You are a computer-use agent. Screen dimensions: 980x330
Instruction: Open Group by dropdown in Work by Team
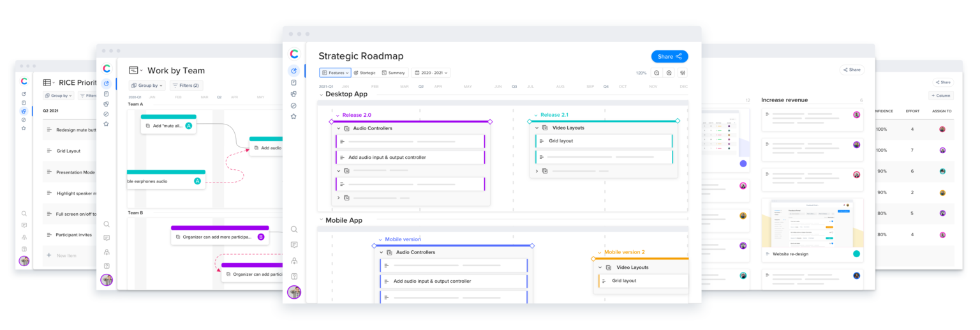tap(147, 85)
